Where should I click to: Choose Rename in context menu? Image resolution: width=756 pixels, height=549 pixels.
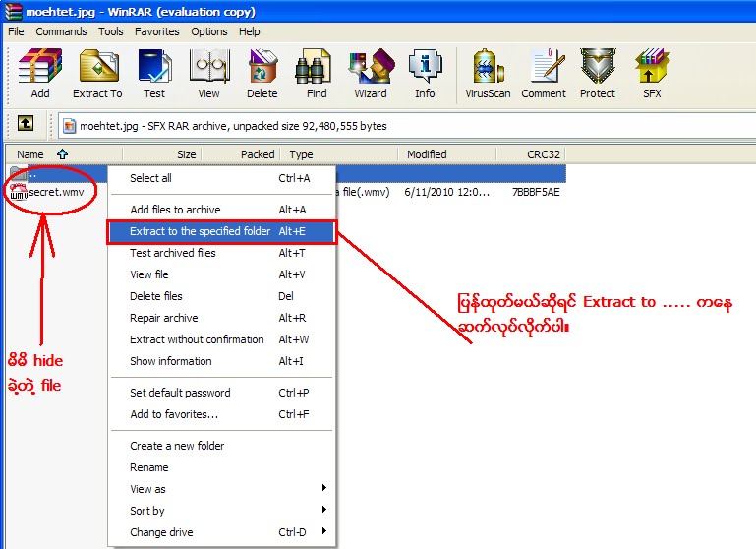(222, 467)
